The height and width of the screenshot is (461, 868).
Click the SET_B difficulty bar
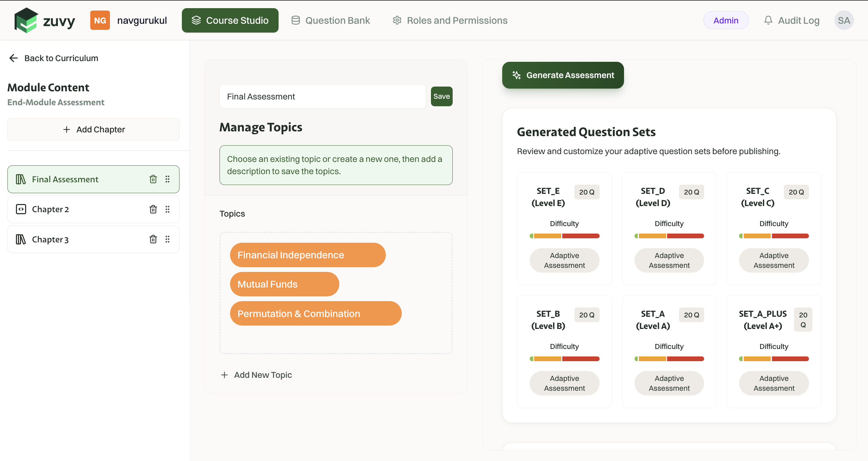click(x=564, y=359)
